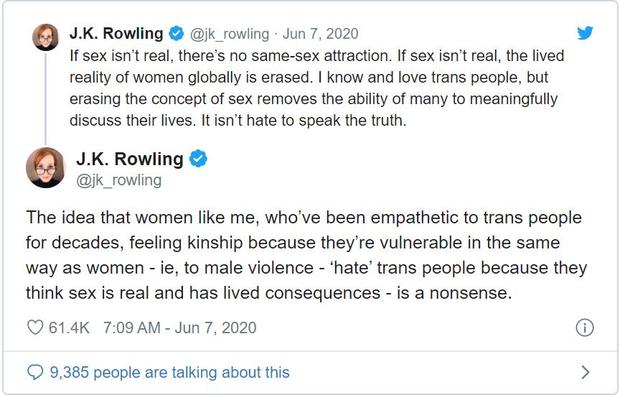620x395 pixels.
Task: Click the verified badge beside the large J.K. Rowling name
Action: click(x=198, y=159)
